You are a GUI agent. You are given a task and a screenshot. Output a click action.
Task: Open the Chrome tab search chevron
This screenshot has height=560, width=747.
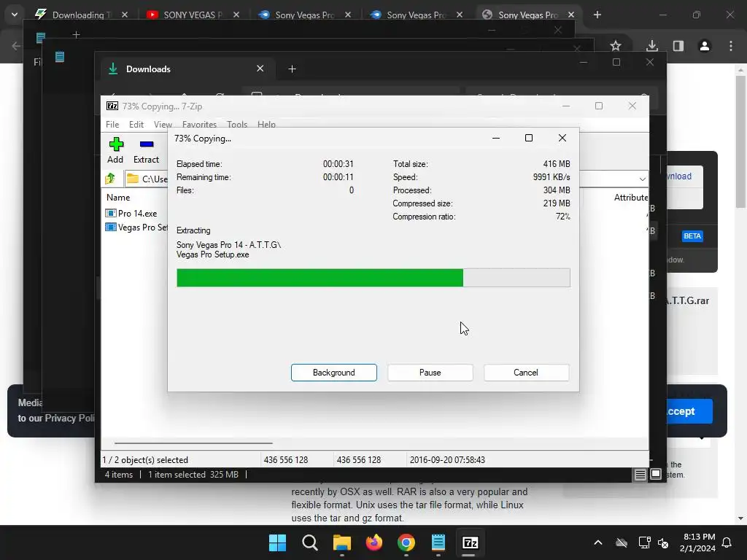(x=15, y=15)
